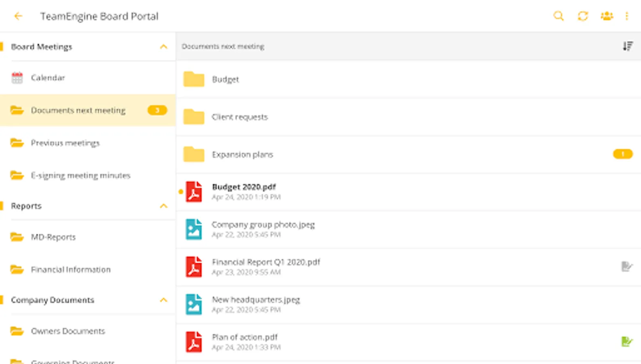Click the sort order icon
Image resolution: width=641 pixels, height=364 pixels.
[x=628, y=47]
